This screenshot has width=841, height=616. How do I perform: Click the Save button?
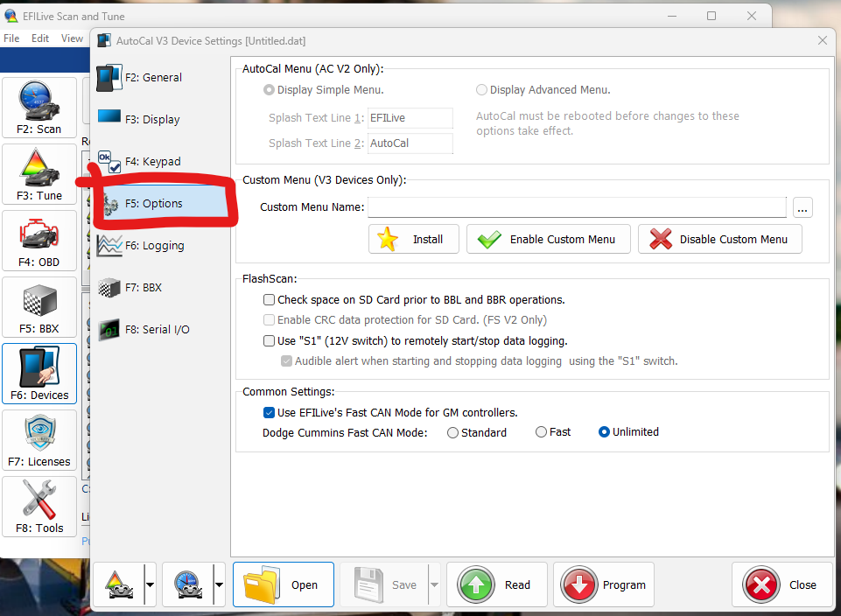coord(384,584)
